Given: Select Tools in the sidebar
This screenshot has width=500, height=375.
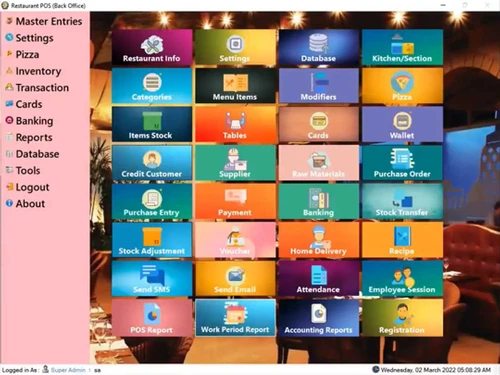Looking at the screenshot, I should [23, 171].
